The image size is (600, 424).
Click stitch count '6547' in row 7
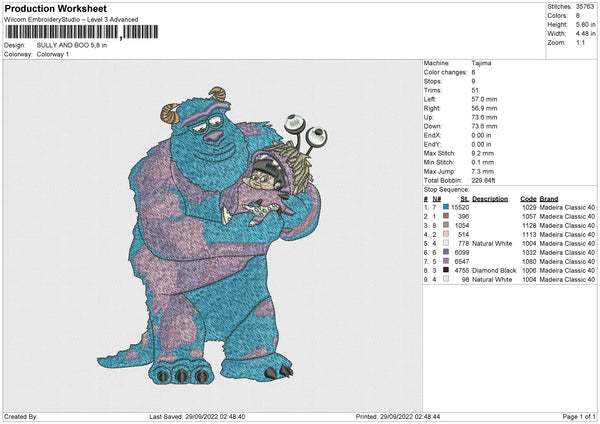(462, 262)
